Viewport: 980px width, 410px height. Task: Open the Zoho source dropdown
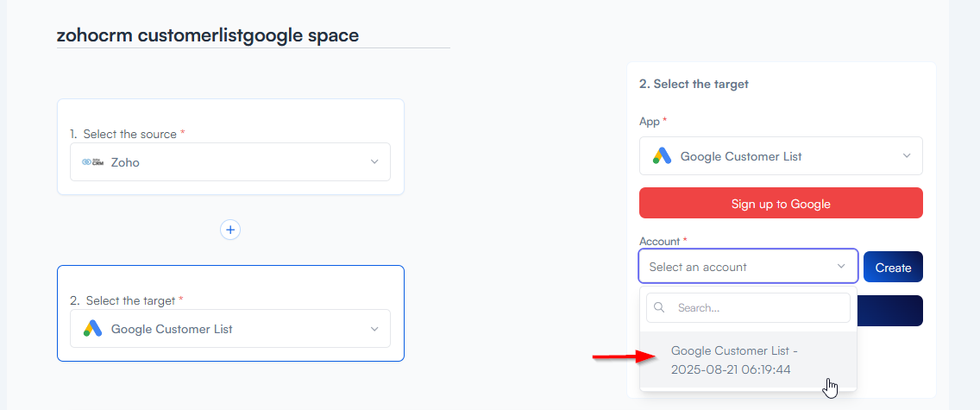tap(229, 162)
